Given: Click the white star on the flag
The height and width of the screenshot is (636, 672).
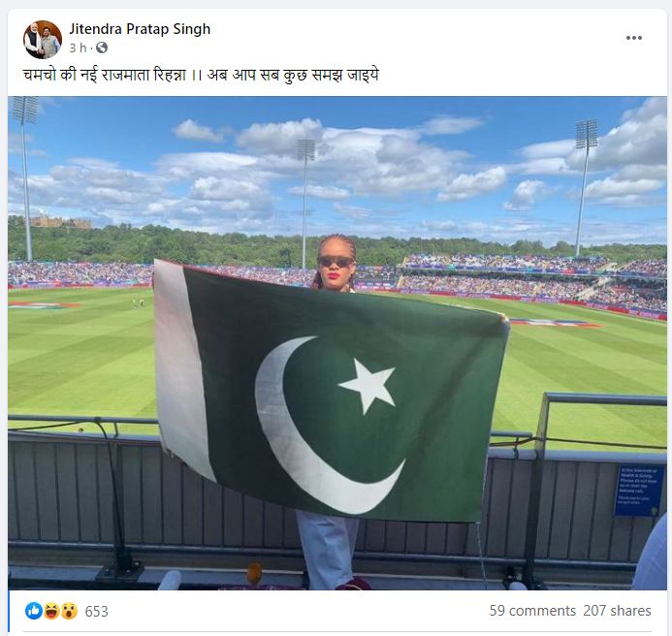Looking at the screenshot, I should coord(368,385).
